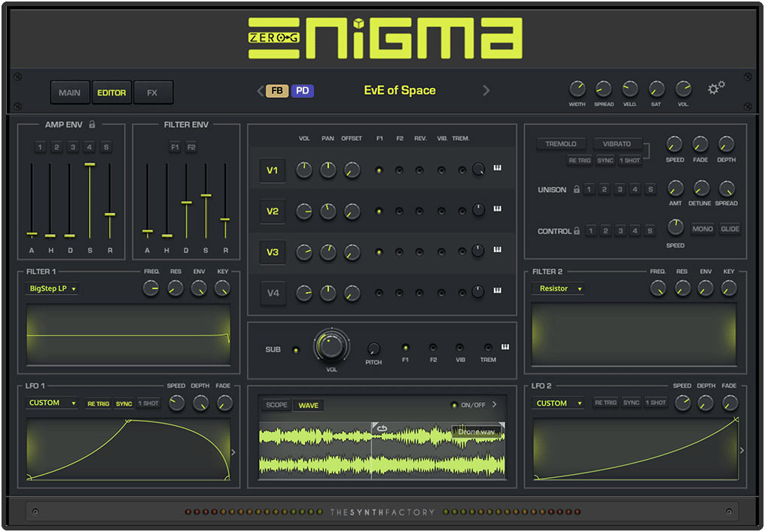Adjust the master VOL. knob
Screen dimensions: 765x532
(x=683, y=90)
